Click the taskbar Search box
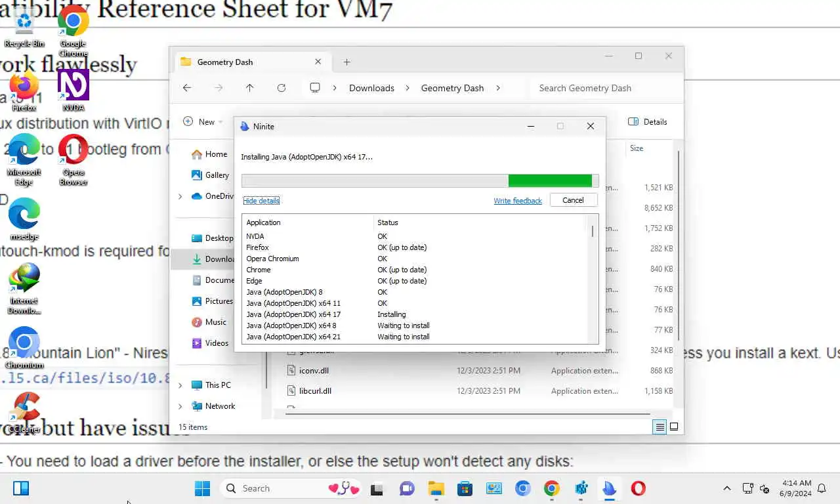Image resolution: width=840 pixels, height=504 pixels. point(291,488)
